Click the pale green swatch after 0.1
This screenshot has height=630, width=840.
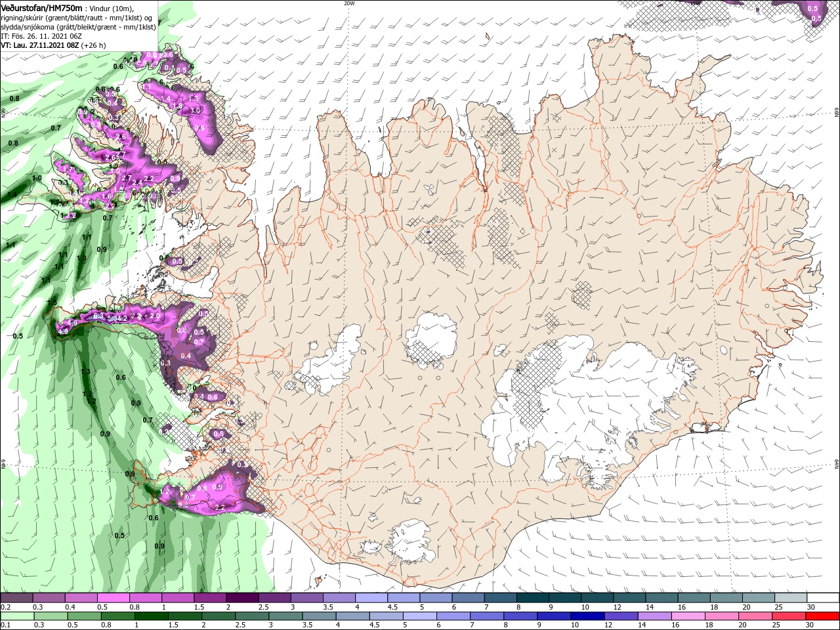(x=16, y=616)
